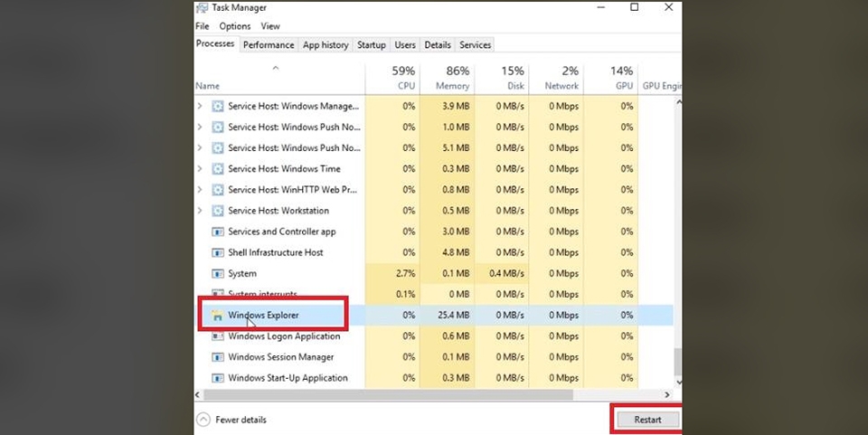Switch to the Startup tab
The image size is (868, 435).
[x=371, y=45]
